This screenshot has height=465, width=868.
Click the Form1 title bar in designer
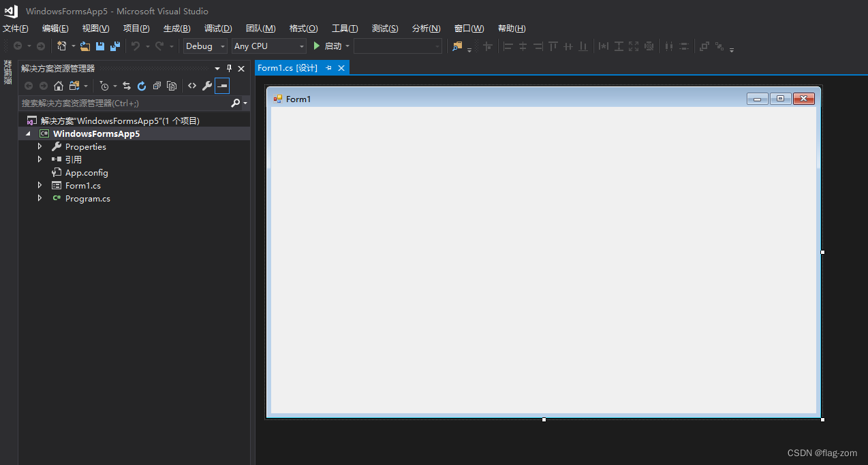tap(543, 99)
